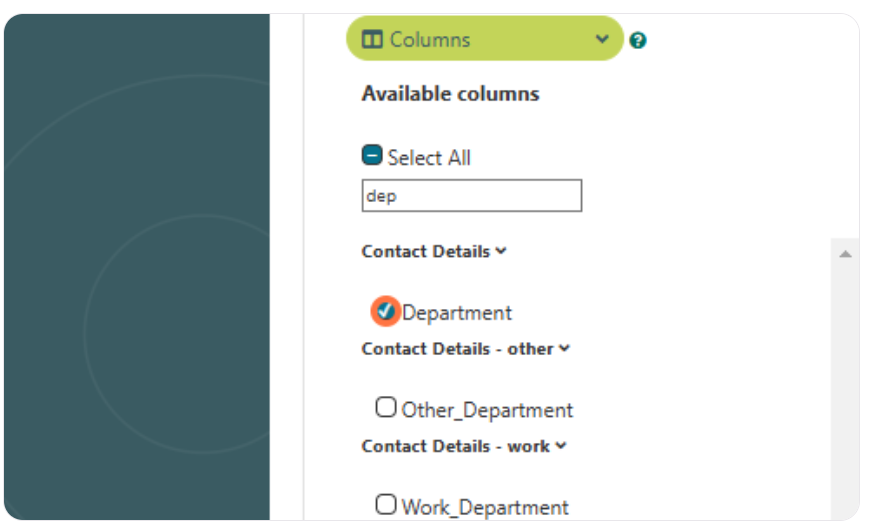Click the Columns table layout icon
The image size is (873, 530).
point(372,40)
